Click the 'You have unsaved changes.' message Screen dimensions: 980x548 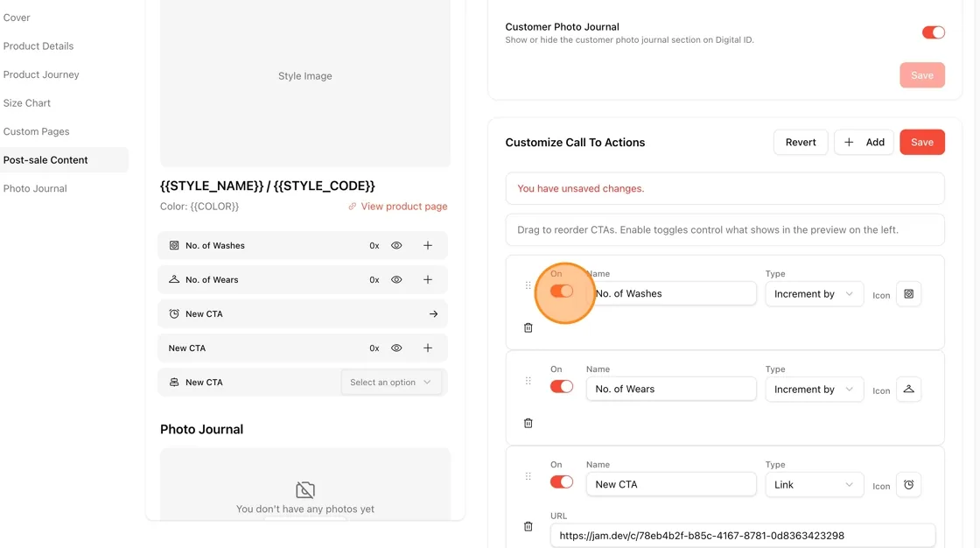(x=581, y=188)
